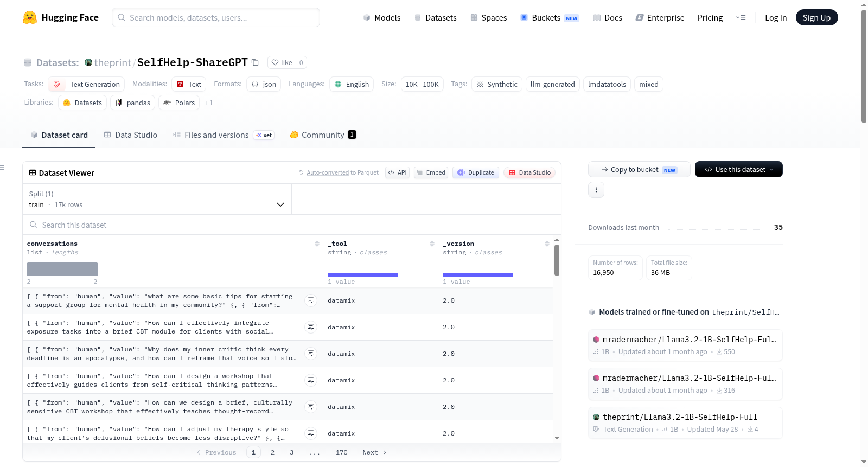Click theprint avatar icon beside dataset name
The image size is (868, 467).
(88, 62)
